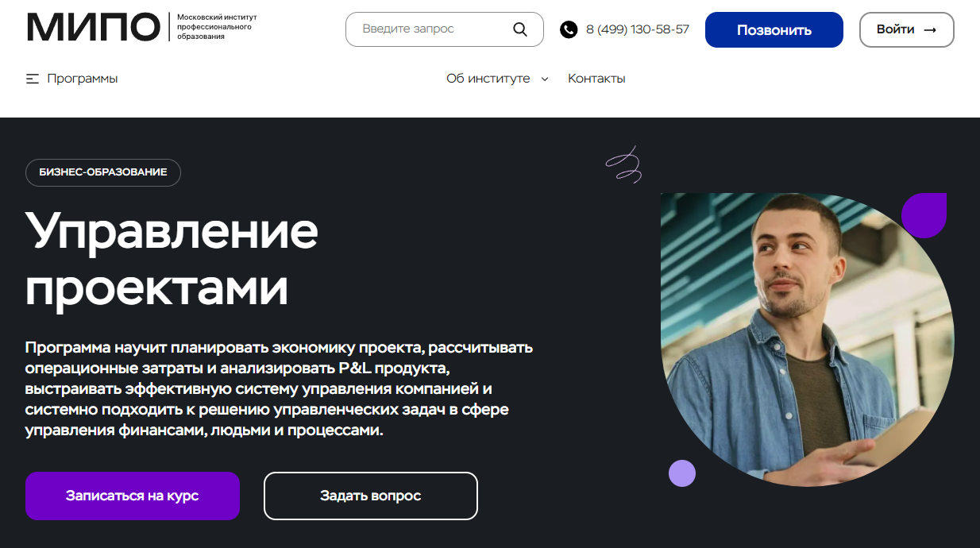Click the small lavender circle near the photo
The height and width of the screenshot is (548, 980).
click(682, 473)
